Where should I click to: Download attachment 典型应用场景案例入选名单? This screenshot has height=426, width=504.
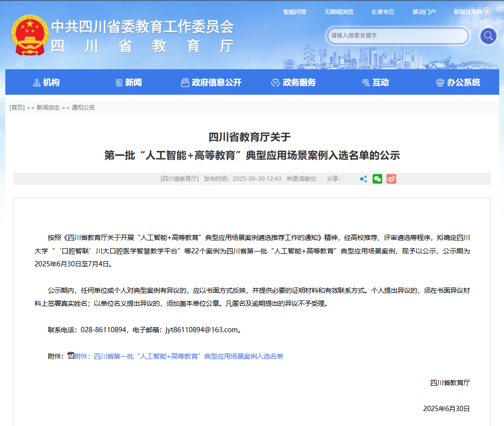[179, 356]
